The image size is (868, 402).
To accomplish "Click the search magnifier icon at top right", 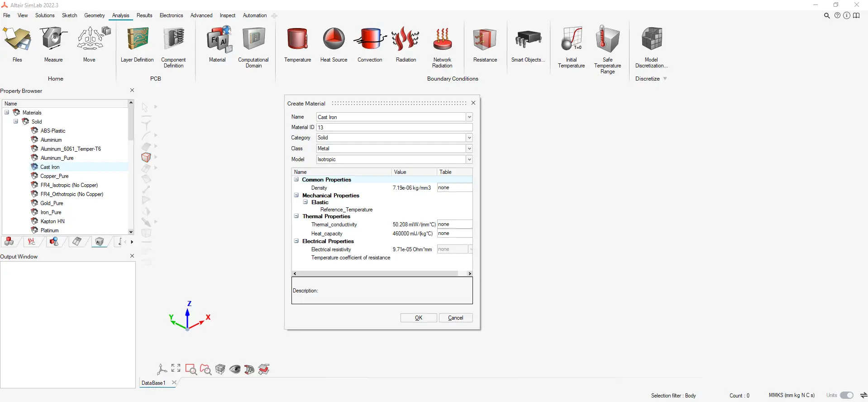I will point(827,15).
